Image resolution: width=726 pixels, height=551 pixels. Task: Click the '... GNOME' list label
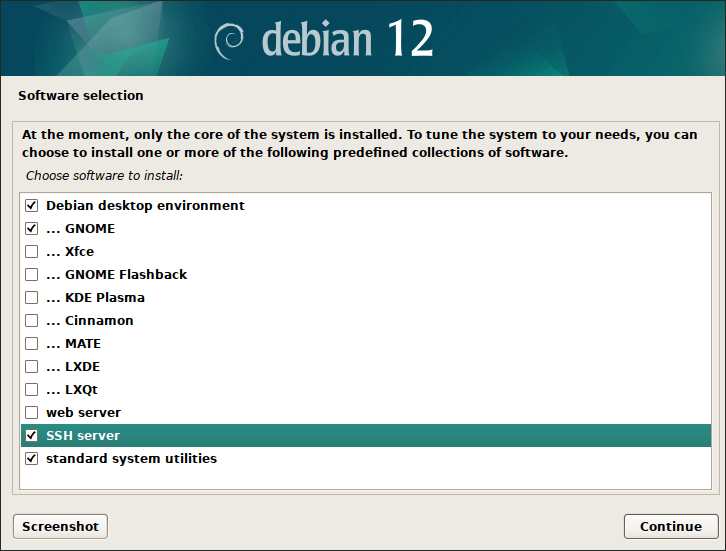click(81, 229)
